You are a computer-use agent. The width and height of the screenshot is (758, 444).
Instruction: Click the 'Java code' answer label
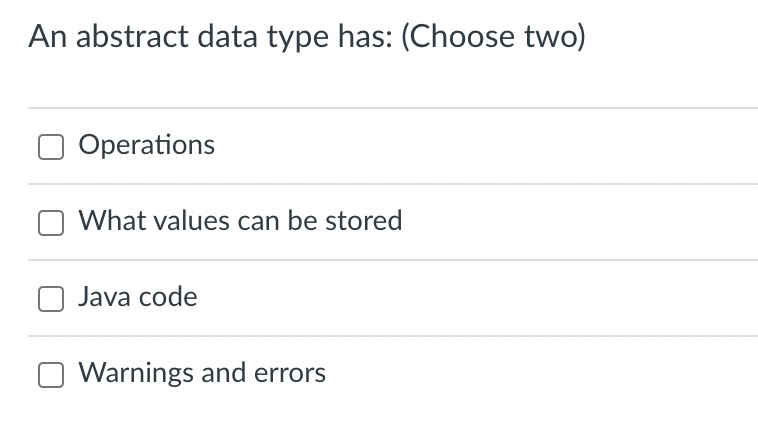(137, 297)
